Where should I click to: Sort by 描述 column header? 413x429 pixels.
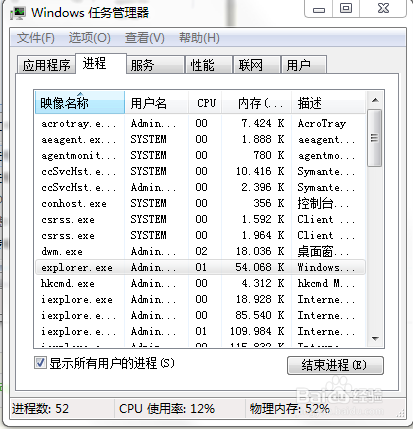328,103
